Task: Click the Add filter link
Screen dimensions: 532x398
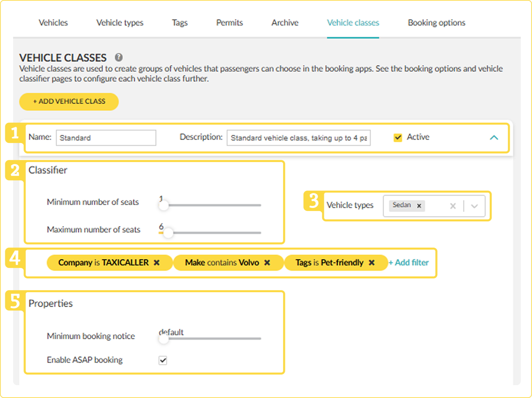Action: (x=408, y=263)
